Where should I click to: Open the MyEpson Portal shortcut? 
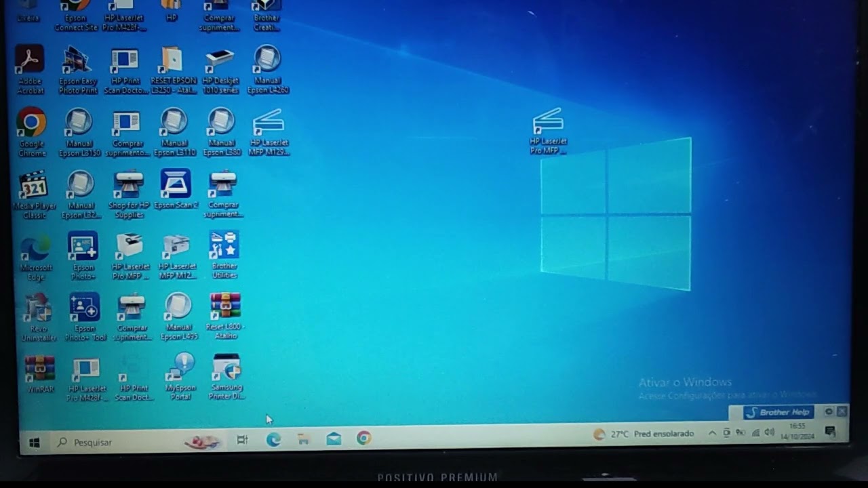tap(180, 375)
